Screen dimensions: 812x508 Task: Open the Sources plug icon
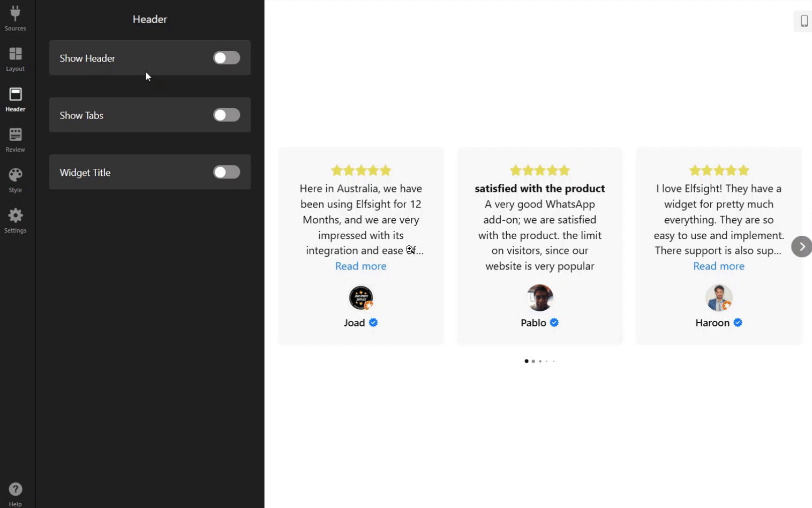15,14
